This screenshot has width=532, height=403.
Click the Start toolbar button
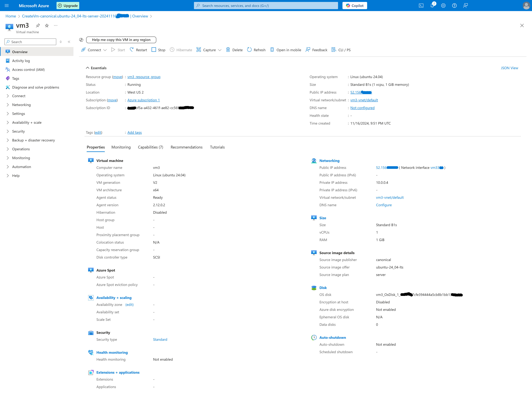118,50
